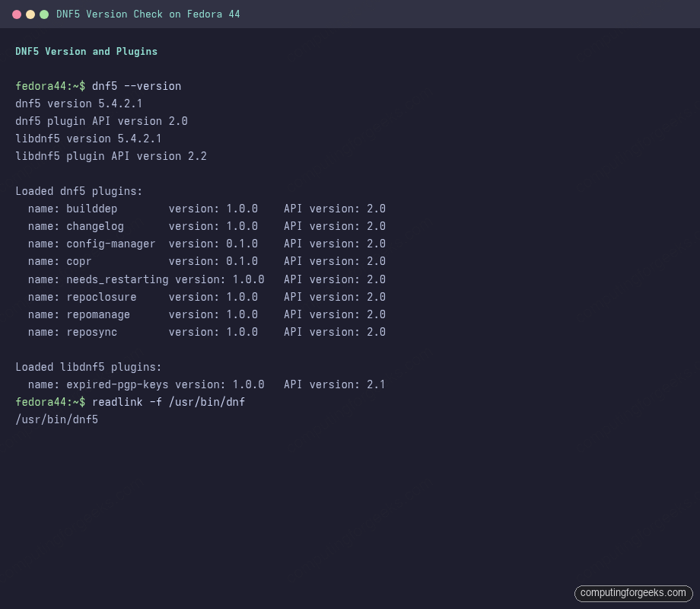
Task: Click the line 'dnf5 version 5.4.2.1'
Action: click(78, 104)
